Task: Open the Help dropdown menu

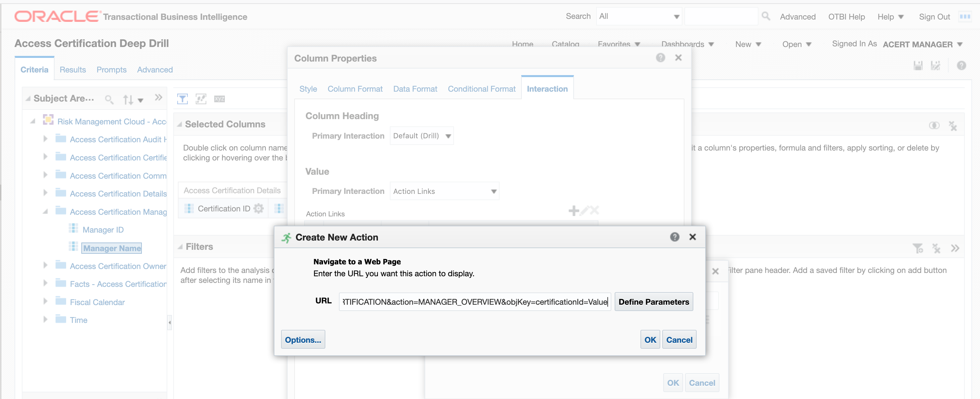Action: pos(891,17)
